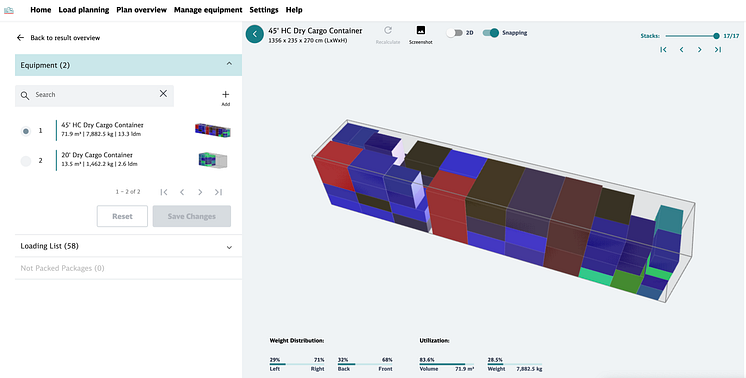Select radio button for 20' Dry Cargo Container
Viewport: 746px width, 378px height.
(x=26, y=161)
